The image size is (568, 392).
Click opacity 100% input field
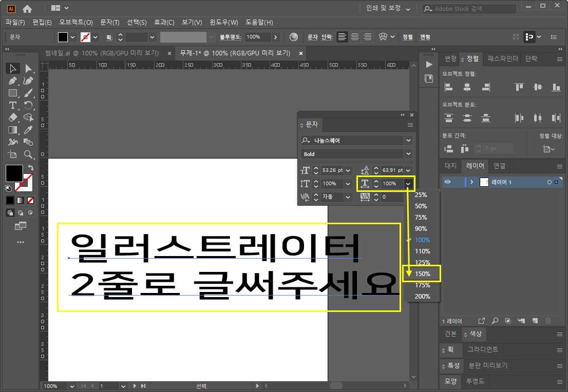[258, 37]
